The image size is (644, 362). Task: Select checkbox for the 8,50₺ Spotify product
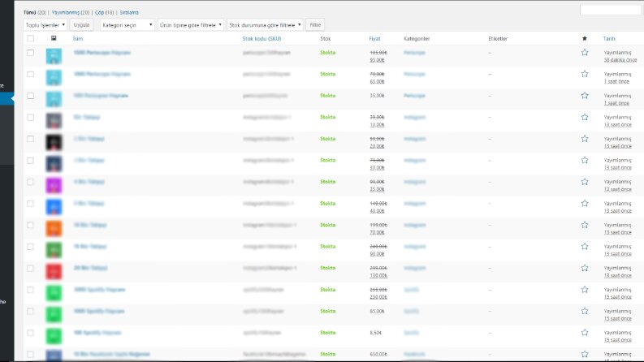30,333
